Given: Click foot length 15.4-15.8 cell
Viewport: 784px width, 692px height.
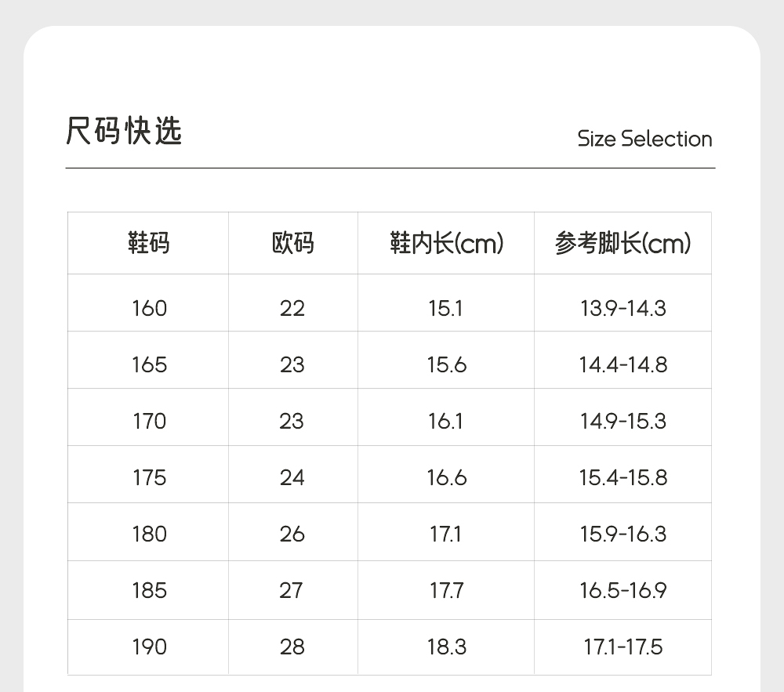Looking at the screenshot, I should pos(622,477).
